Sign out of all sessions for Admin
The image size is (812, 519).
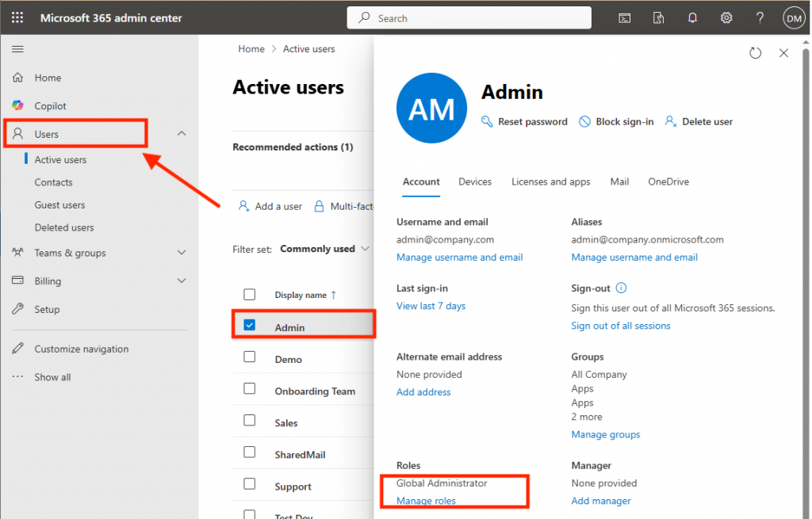(621, 325)
